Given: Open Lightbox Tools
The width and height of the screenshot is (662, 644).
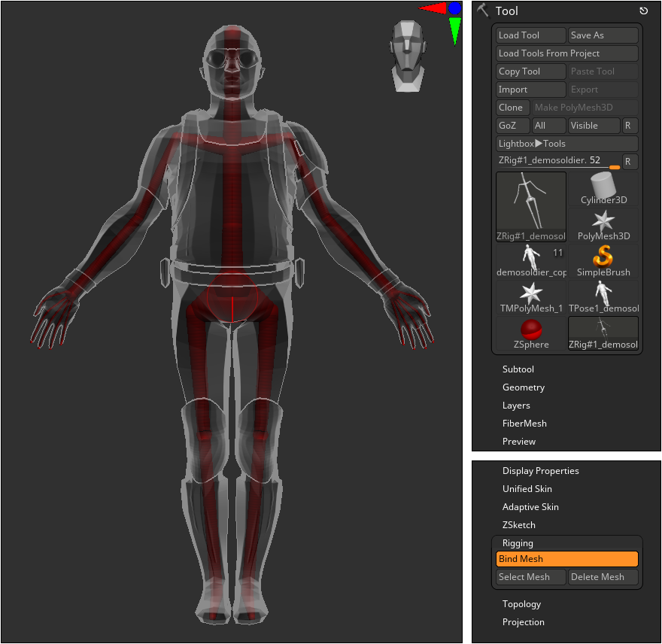Looking at the screenshot, I should click(567, 144).
